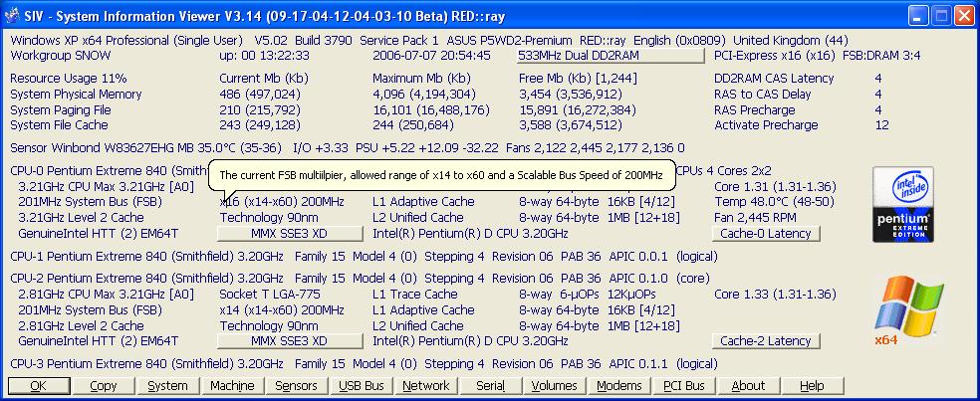Click the 'System Physical Memory' label

tap(77, 95)
